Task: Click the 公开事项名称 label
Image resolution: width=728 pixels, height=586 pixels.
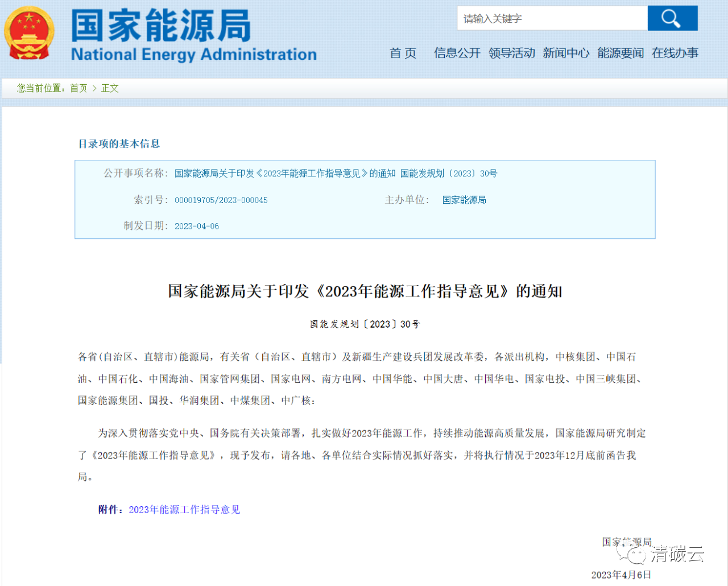Action: tap(136, 174)
